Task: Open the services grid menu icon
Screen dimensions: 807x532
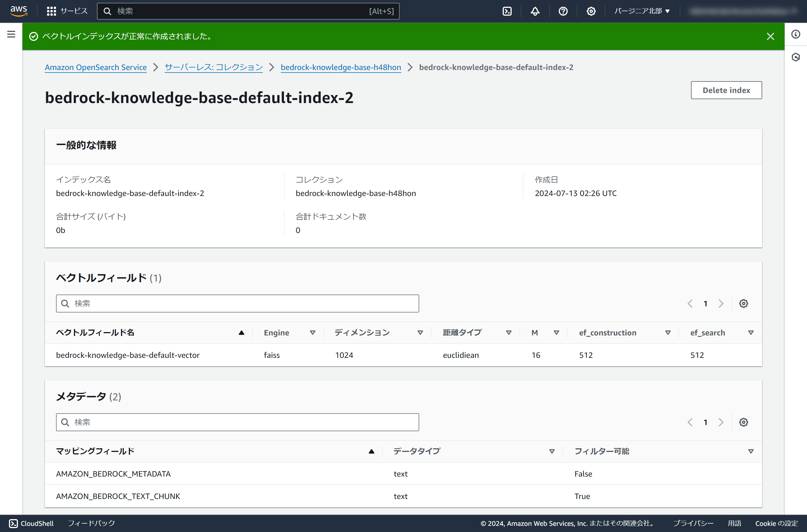Action: point(51,11)
